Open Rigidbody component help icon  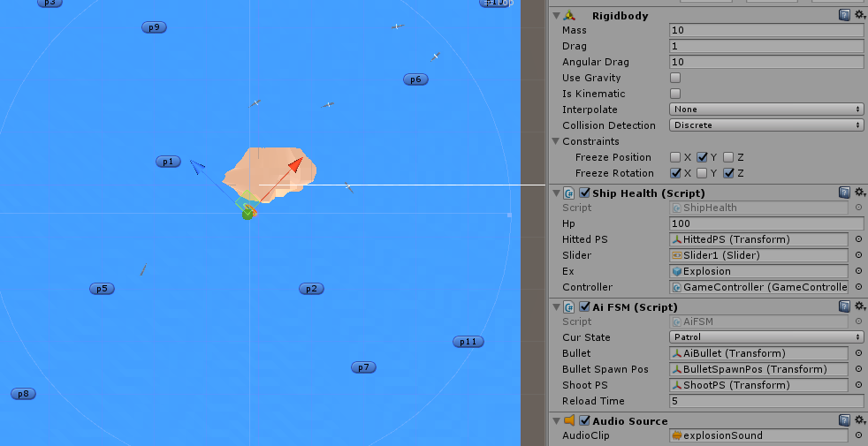[844, 16]
